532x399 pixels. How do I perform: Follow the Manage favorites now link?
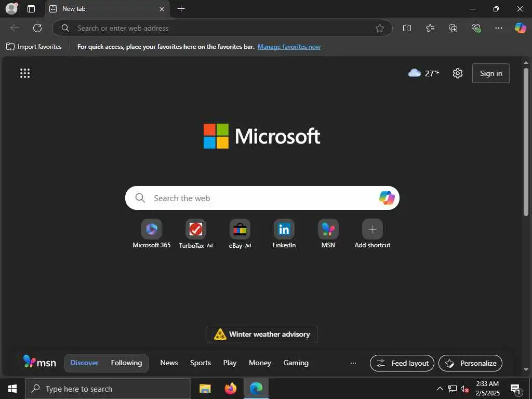point(289,47)
